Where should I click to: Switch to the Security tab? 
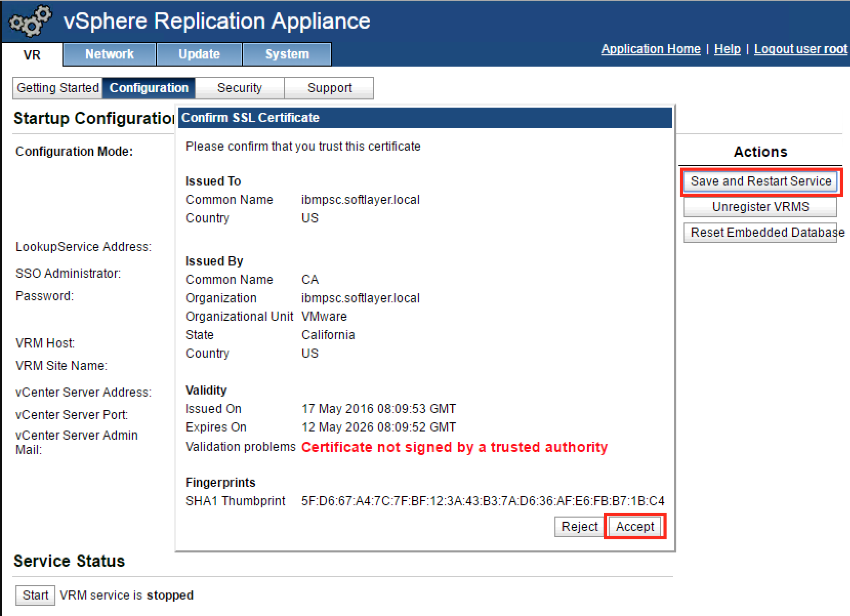[x=239, y=88]
